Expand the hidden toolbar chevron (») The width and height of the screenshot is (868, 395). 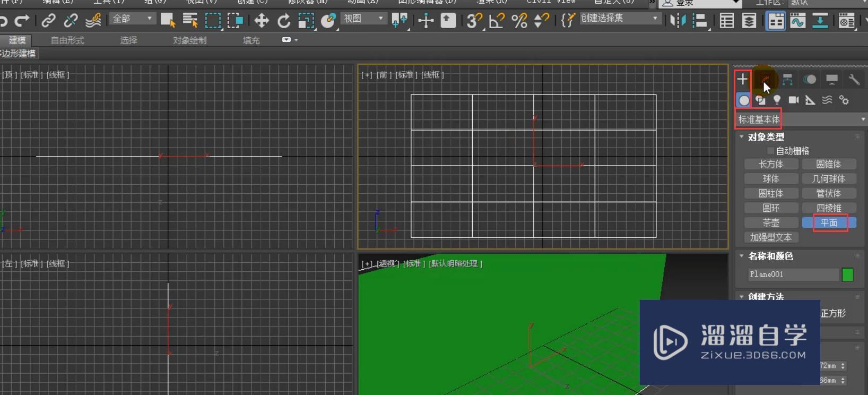pyautogui.click(x=653, y=3)
